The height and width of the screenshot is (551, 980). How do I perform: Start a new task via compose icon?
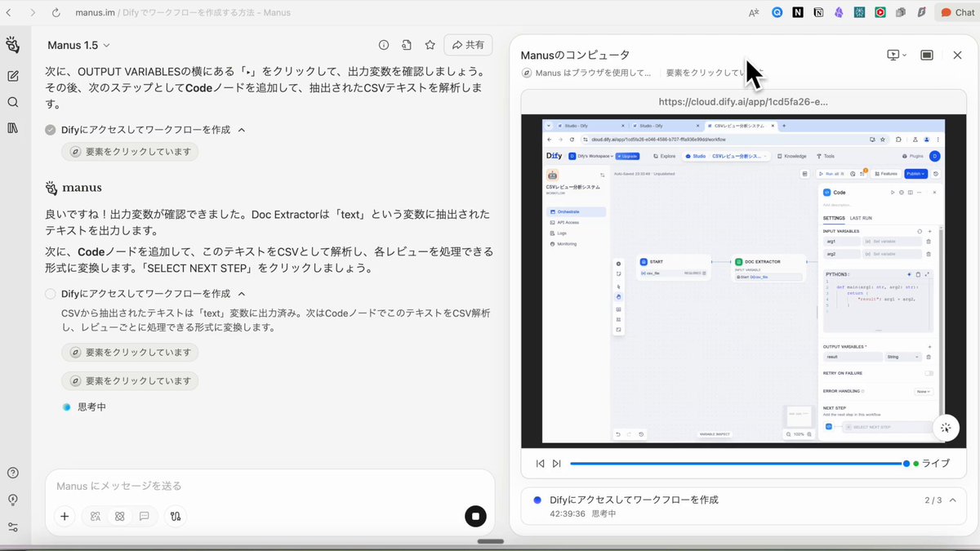point(13,76)
